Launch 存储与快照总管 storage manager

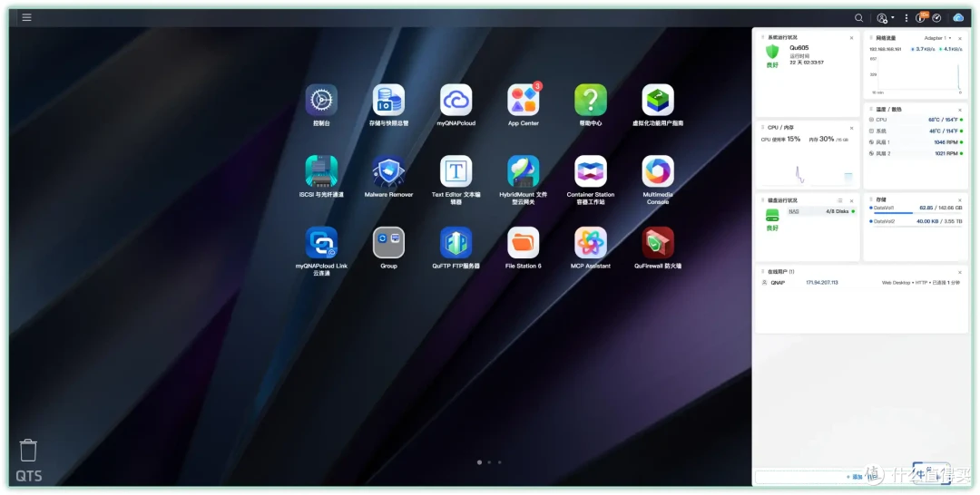tap(388, 100)
